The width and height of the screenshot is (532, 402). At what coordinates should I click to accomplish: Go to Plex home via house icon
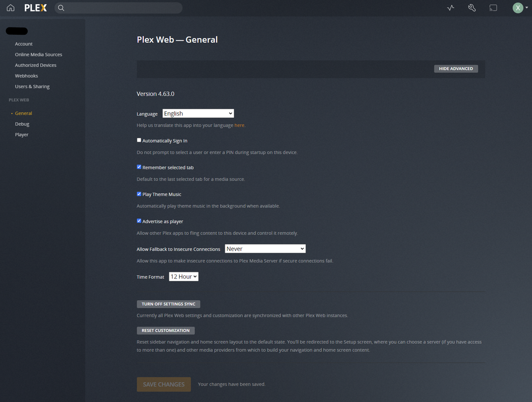coord(11,8)
